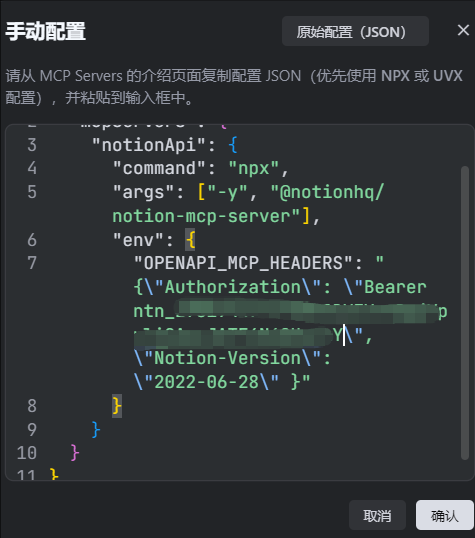Close the 手动配置 dialog with the X icon

[x=463, y=30]
